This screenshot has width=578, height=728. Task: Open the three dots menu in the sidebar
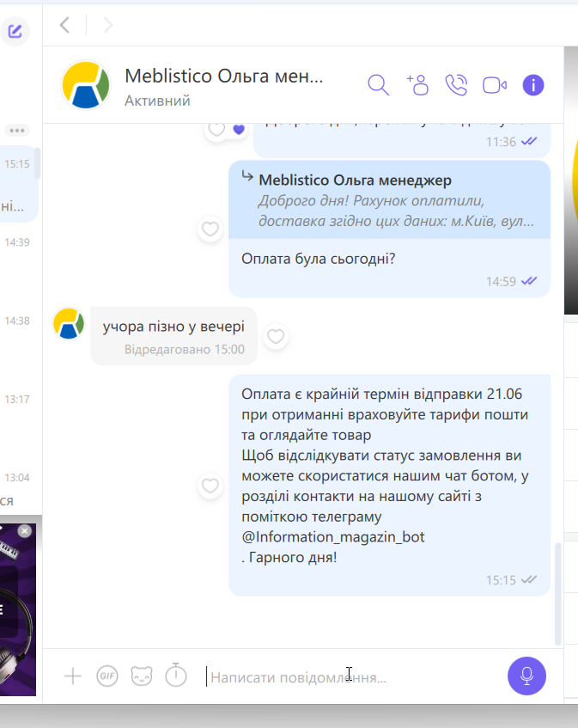17,131
